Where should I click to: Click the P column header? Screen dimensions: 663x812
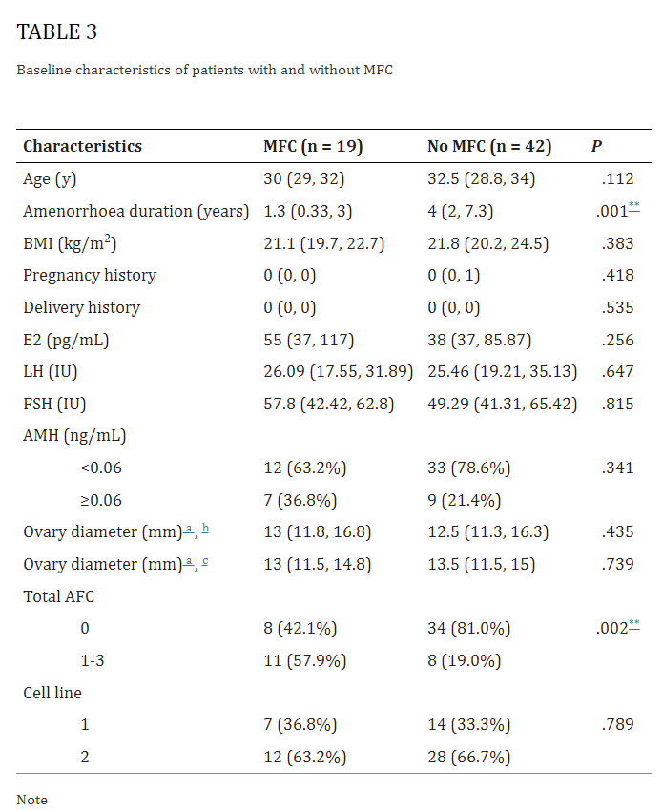596,146
